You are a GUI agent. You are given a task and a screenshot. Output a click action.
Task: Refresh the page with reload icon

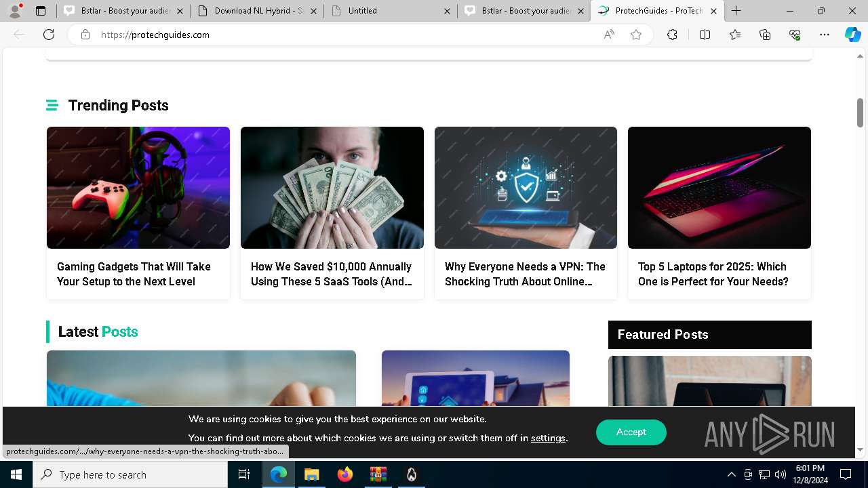pos(49,35)
